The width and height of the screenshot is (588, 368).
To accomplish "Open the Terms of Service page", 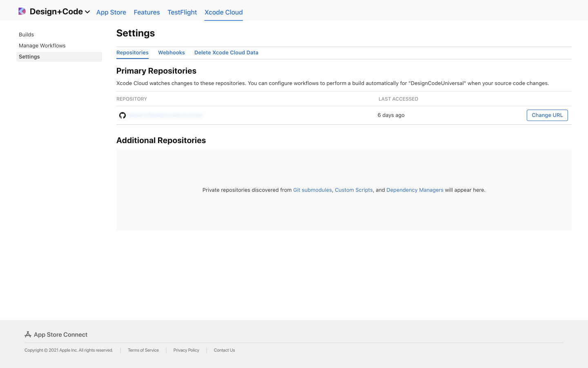I will pyautogui.click(x=143, y=350).
